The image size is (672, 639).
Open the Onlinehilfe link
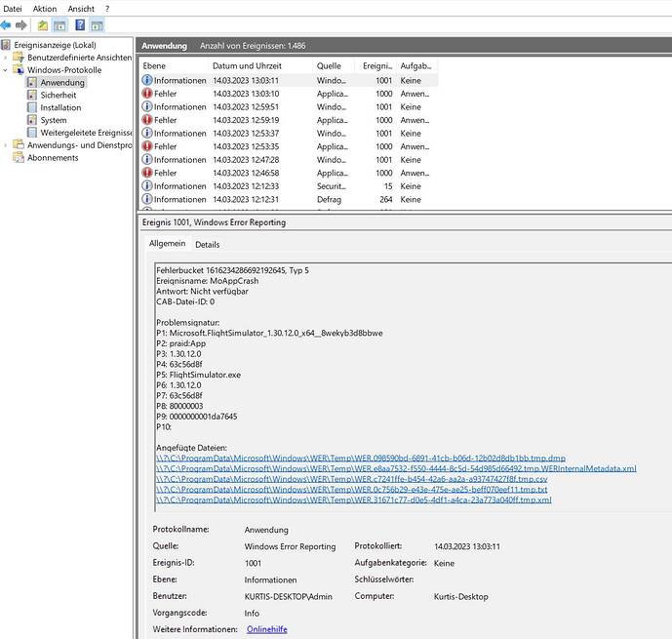pyautogui.click(x=267, y=629)
